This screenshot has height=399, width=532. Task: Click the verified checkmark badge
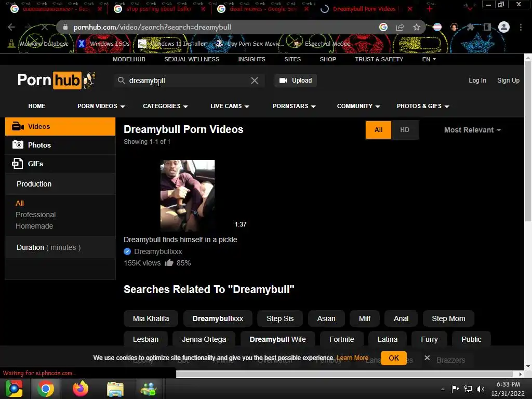[127, 251]
